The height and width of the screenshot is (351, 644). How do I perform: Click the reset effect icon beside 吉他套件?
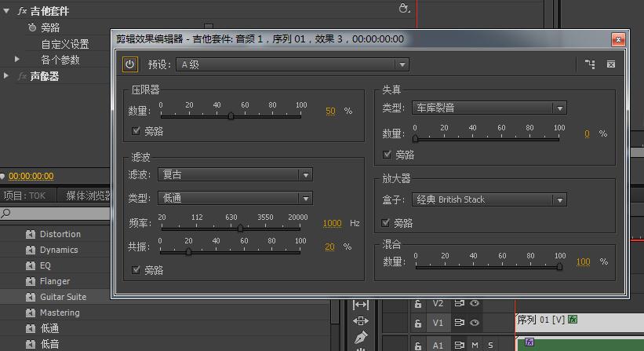pos(404,8)
